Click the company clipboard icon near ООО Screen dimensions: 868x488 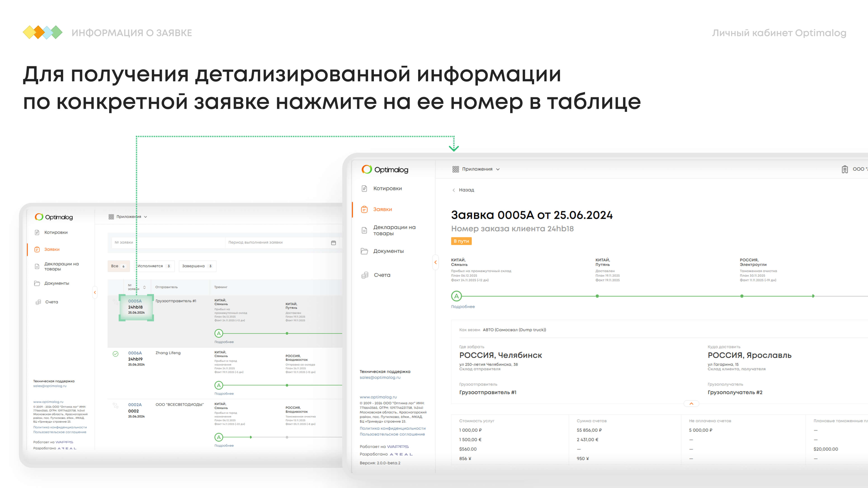844,169
